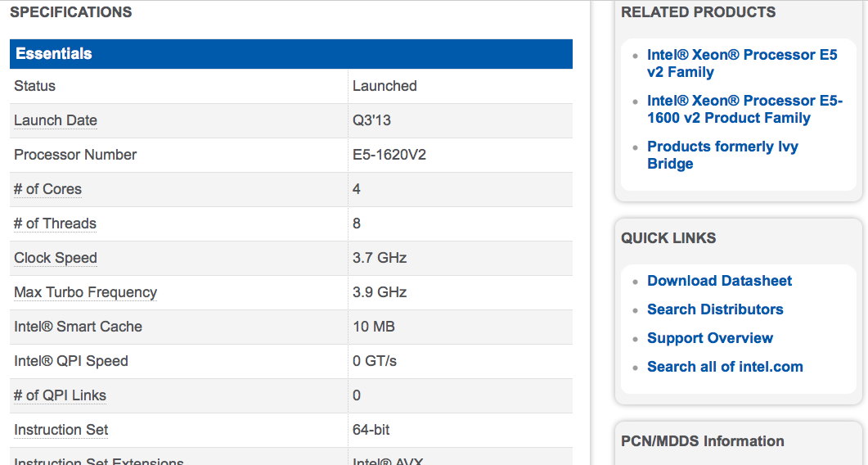Click the Launch Date term label
Screen dimensions: 868x465
click(x=56, y=120)
